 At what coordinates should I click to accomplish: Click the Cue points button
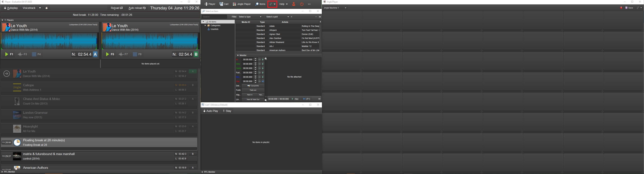253,86
